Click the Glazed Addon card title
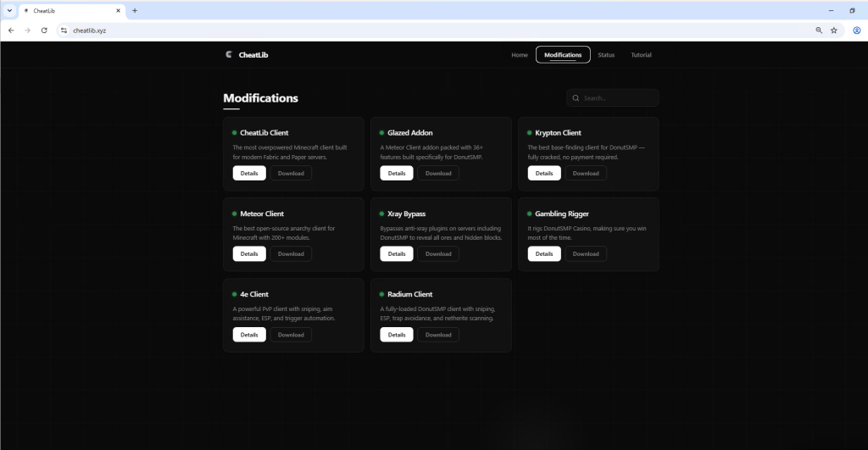The width and height of the screenshot is (868, 450). 410,133
